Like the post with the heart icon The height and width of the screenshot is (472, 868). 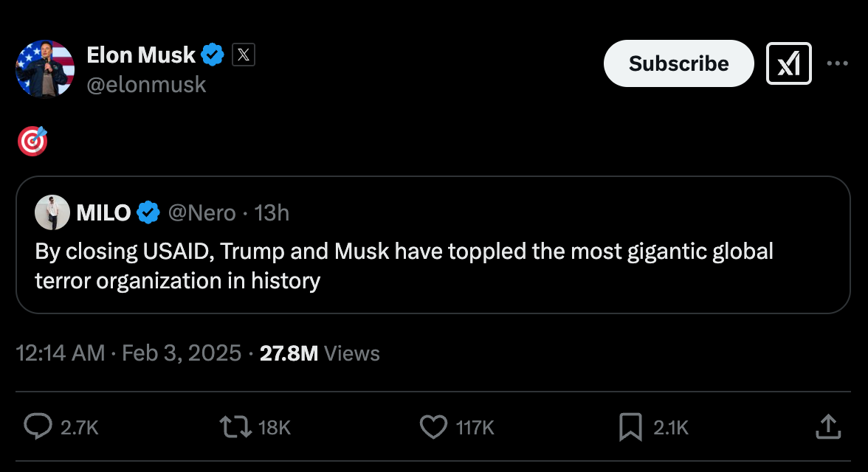click(x=433, y=426)
